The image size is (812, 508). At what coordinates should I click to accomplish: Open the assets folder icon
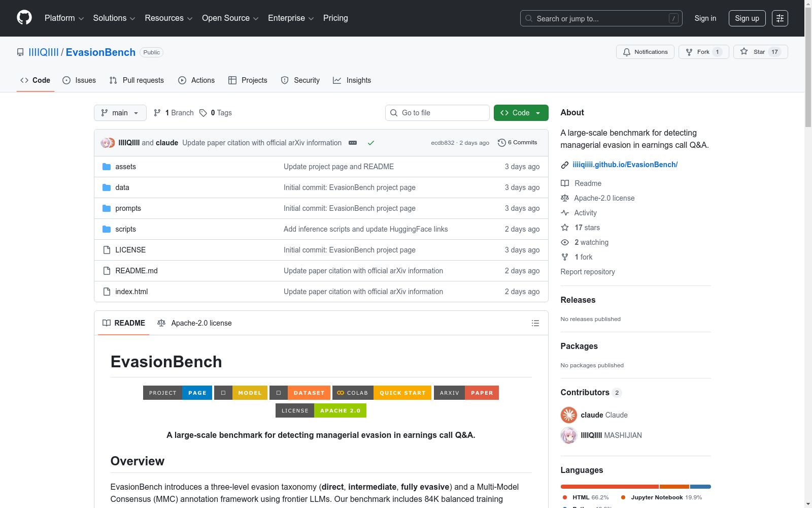tap(107, 167)
